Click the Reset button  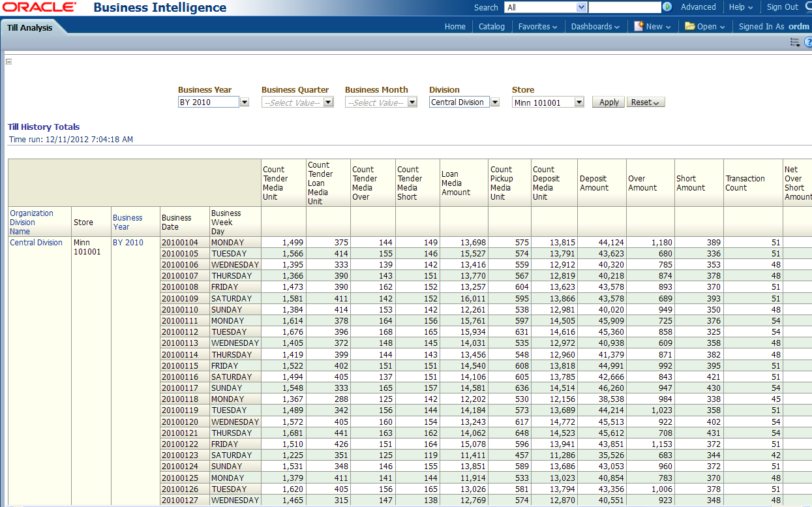[x=645, y=102]
